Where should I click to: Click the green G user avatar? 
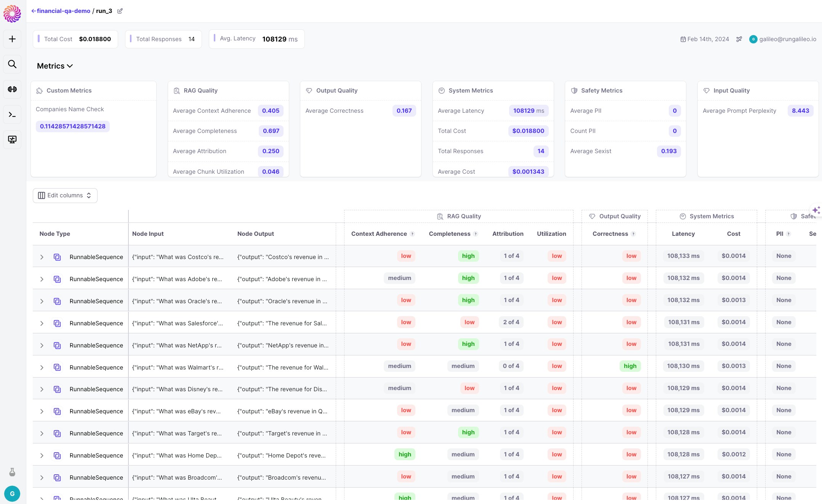12,494
